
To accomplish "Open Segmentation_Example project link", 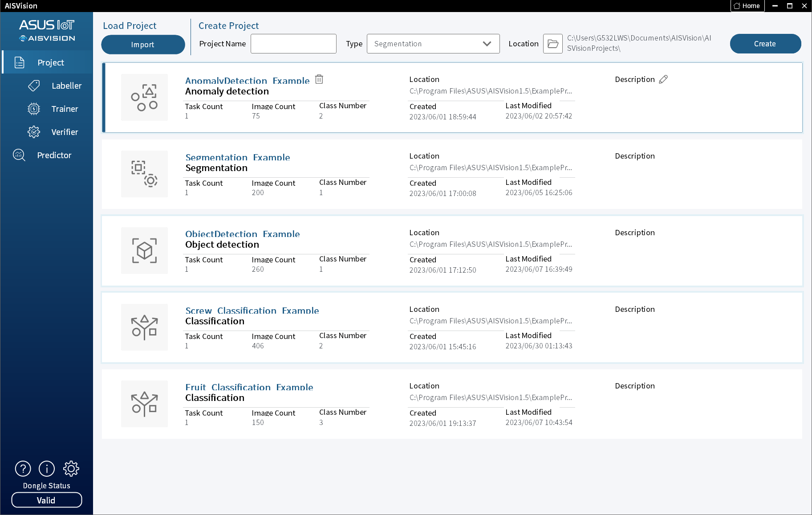I will tap(238, 157).
